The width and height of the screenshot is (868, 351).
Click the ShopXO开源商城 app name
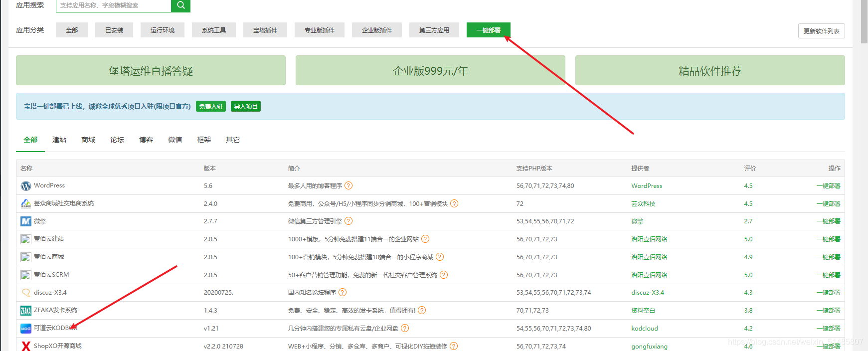coord(58,346)
